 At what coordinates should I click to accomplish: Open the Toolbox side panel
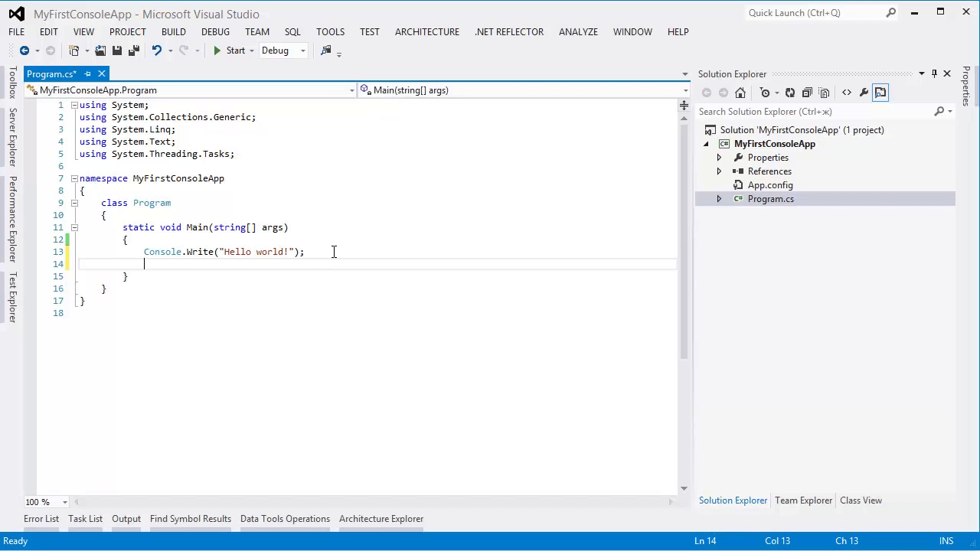[12, 83]
